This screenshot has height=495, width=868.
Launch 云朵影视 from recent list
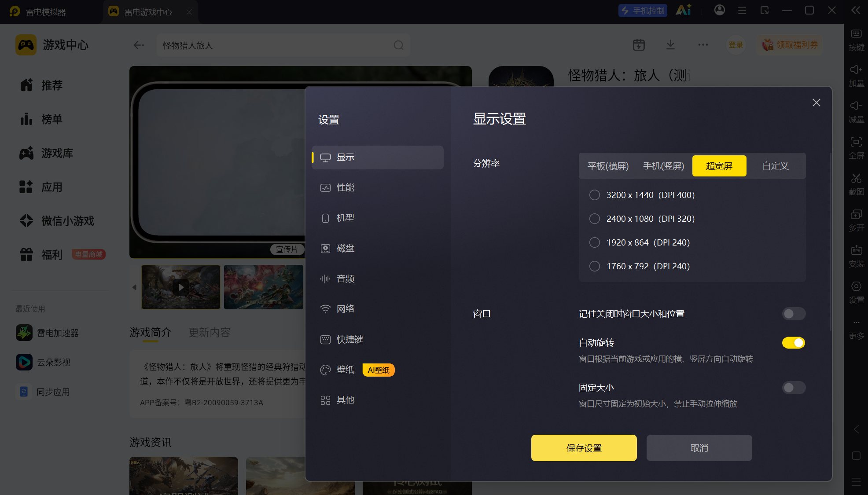click(43, 362)
